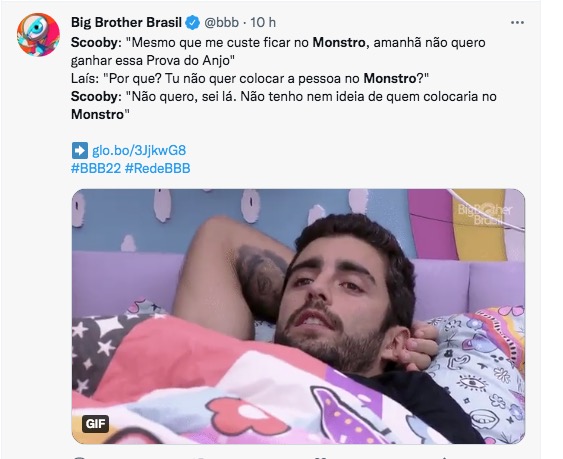Open the tweet's three-dot more menu
The height and width of the screenshot is (459, 563).
517,23
